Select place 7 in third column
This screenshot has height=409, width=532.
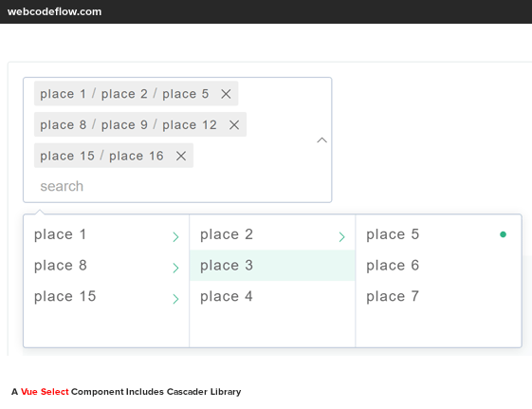tap(439, 297)
